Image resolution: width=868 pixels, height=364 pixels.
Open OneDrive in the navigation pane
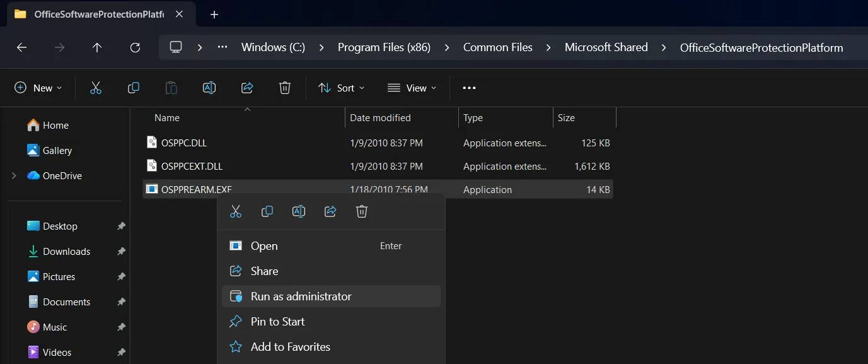[54, 176]
